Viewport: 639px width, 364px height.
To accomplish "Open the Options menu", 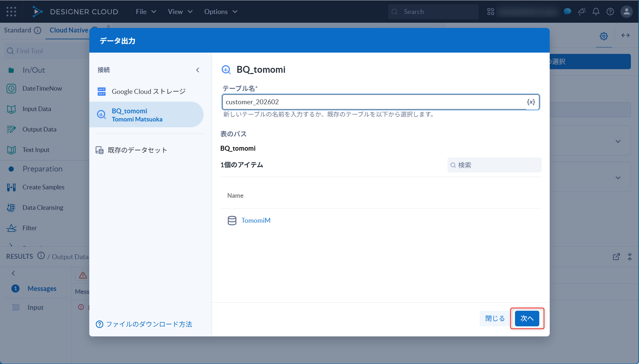I will pos(216,11).
